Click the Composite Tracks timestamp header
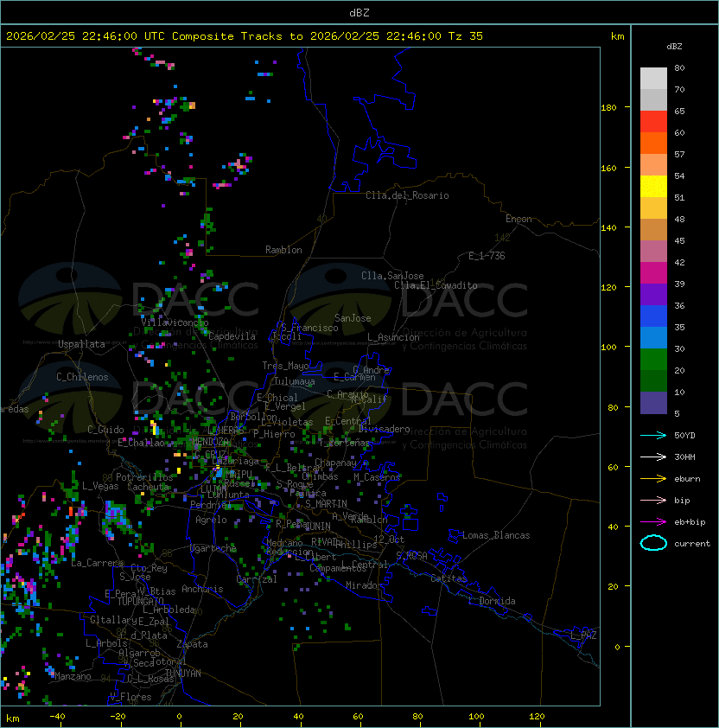The width and height of the screenshot is (719, 728). coord(245,35)
